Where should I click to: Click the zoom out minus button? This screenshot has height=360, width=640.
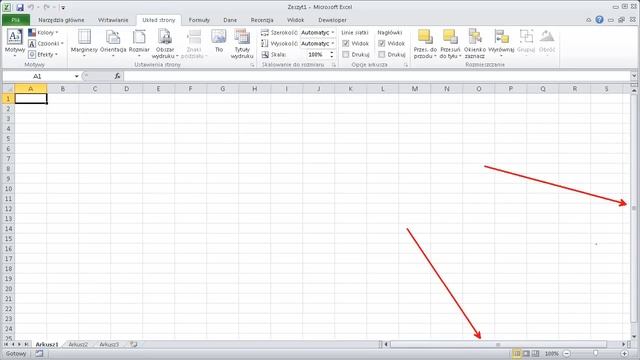tap(567, 353)
